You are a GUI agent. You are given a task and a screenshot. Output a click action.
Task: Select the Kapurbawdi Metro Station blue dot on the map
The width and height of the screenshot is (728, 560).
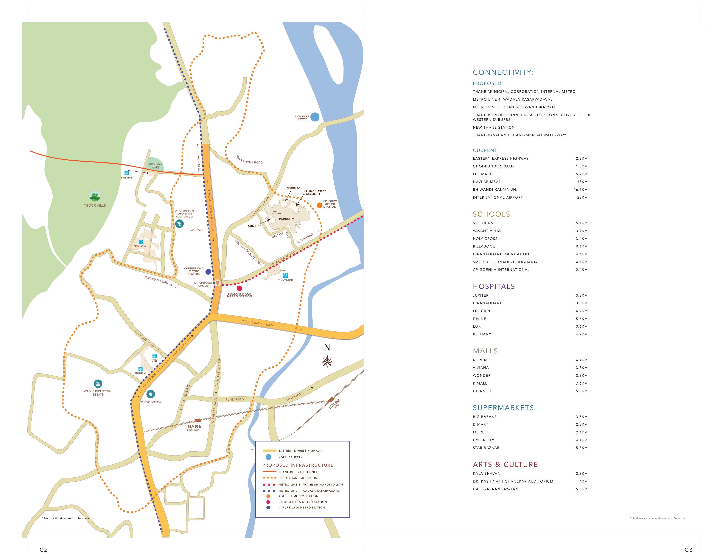[x=208, y=272]
